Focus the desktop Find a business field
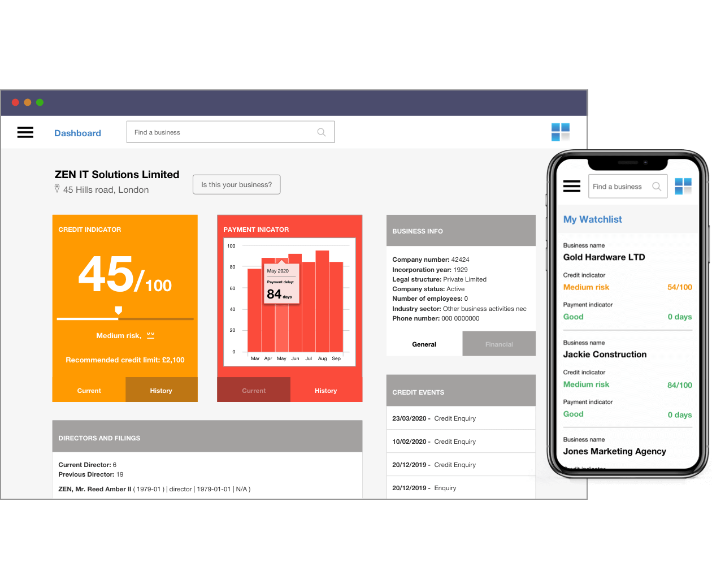Viewport: 712px width, 588px height. point(220,132)
